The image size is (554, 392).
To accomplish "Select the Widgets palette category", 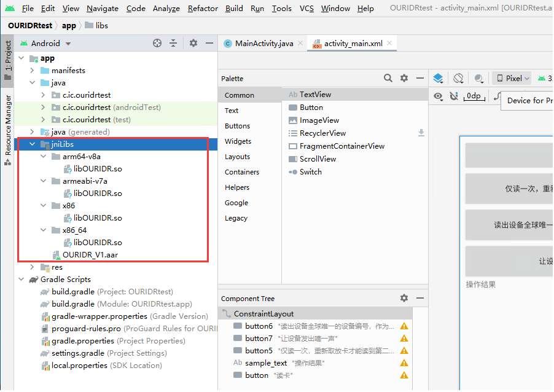I will (238, 141).
